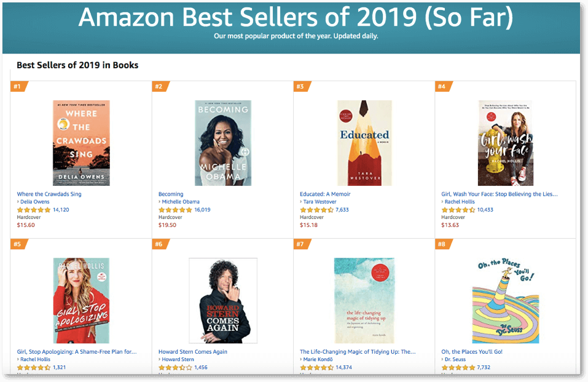The width and height of the screenshot is (588, 382).
Task: Open the 'Educated: A Memoir' title link
Action: 325,194
